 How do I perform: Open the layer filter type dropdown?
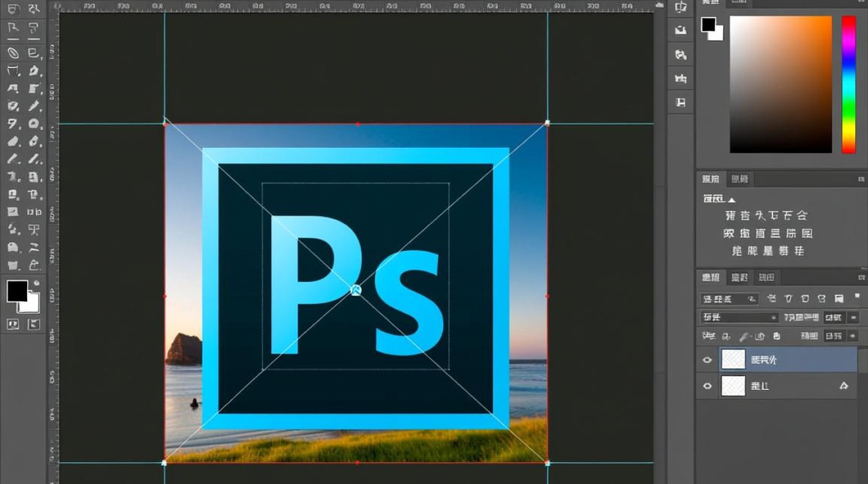pyautogui.click(x=730, y=299)
